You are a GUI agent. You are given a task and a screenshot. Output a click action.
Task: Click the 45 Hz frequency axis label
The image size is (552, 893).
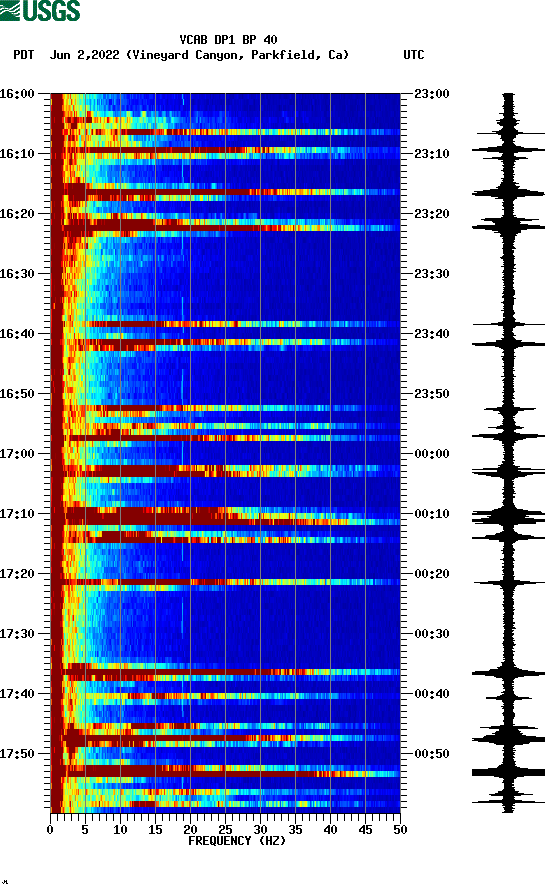pos(365,830)
